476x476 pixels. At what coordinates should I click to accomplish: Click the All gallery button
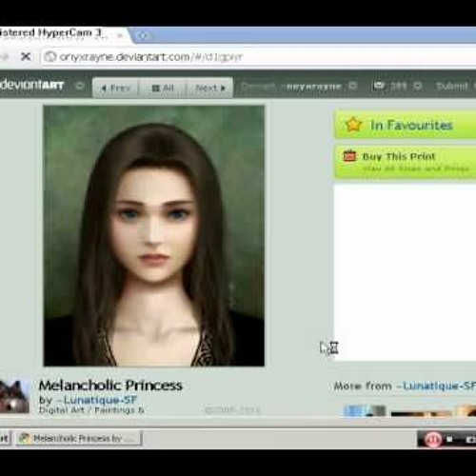pos(163,88)
